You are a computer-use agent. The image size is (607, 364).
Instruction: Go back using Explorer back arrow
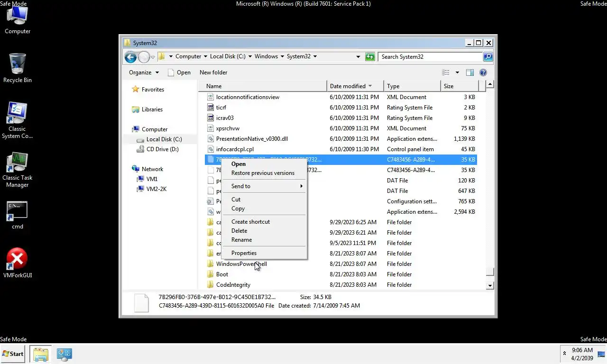[x=130, y=57]
